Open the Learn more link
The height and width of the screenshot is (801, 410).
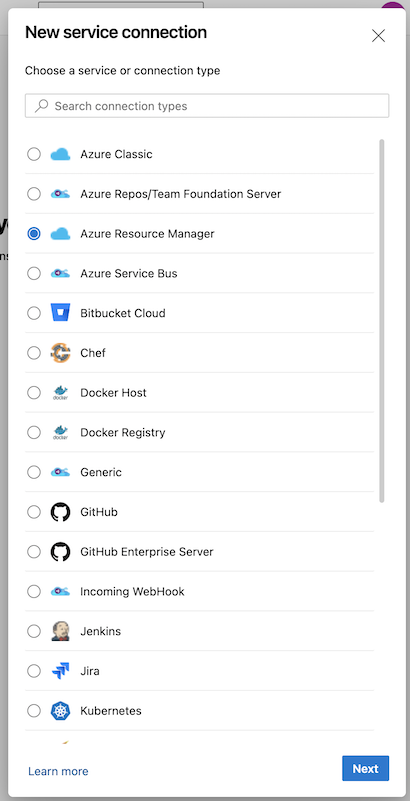pyautogui.click(x=58, y=771)
